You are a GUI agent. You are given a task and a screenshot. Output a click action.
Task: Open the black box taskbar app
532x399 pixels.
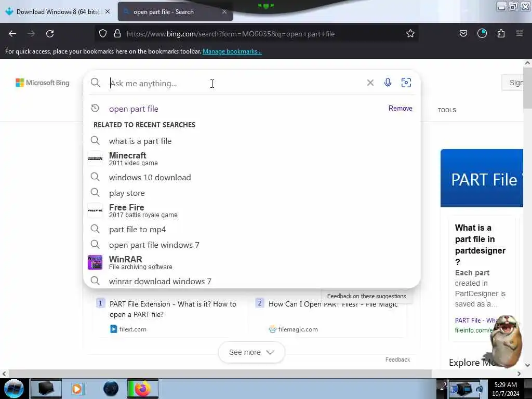(x=46, y=389)
